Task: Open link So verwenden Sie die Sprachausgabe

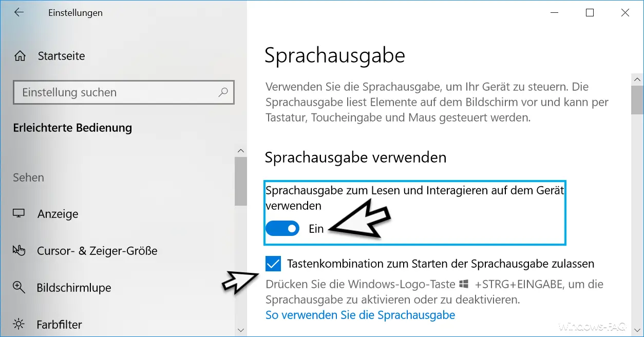Action: click(x=361, y=314)
